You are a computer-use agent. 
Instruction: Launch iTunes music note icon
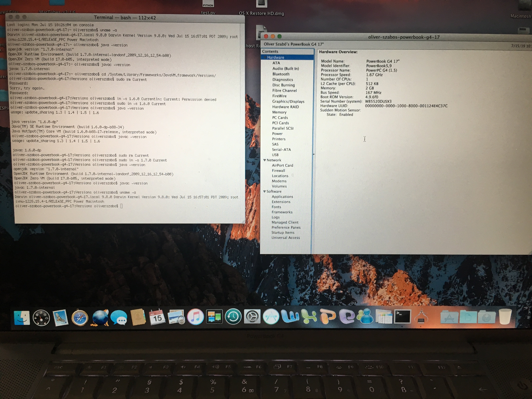coord(195,317)
